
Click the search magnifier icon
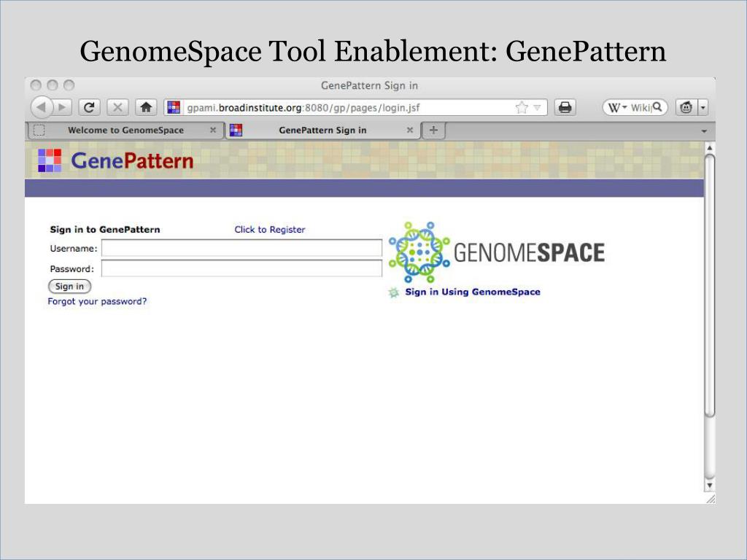click(x=657, y=106)
